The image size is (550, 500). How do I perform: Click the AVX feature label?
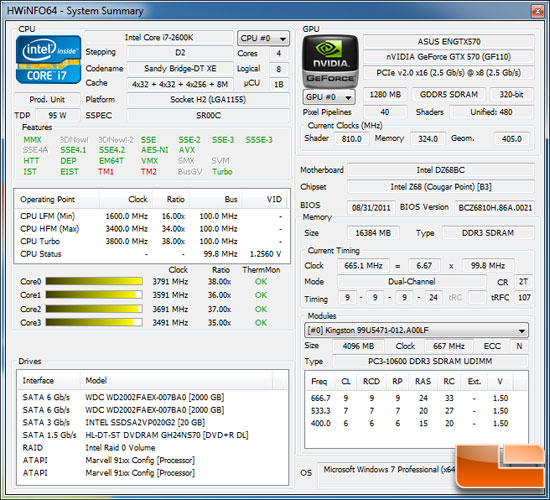(187, 150)
